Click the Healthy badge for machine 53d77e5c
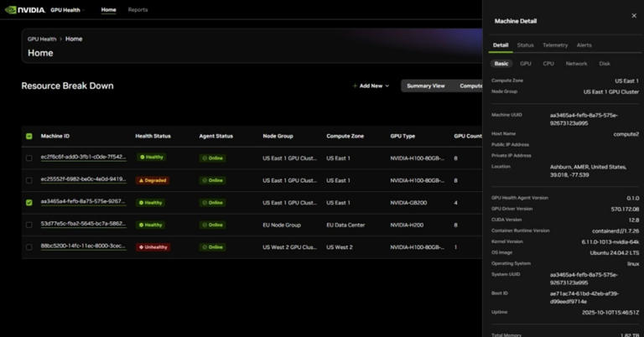The height and width of the screenshot is (337, 644). click(151, 225)
